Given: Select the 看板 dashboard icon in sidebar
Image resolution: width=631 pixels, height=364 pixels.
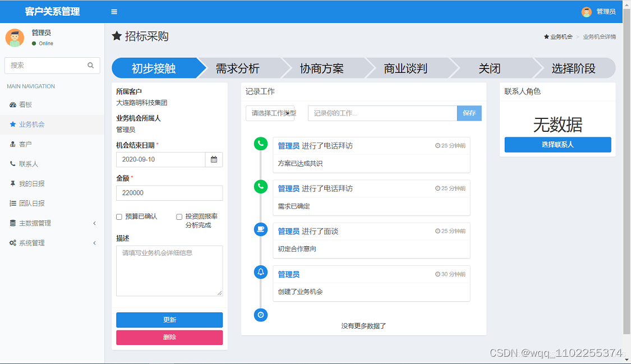Looking at the screenshot, I should [x=13, y=104].
